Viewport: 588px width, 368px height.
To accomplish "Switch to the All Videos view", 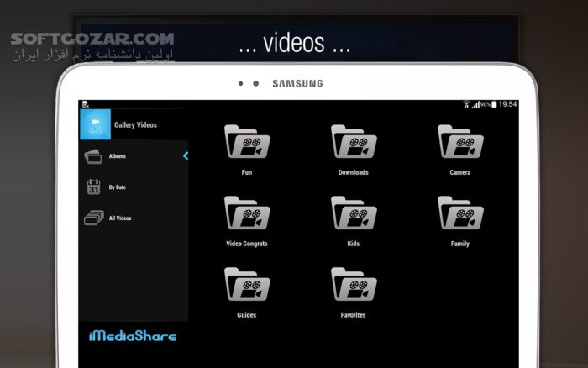I will click(x=120, y=218).
